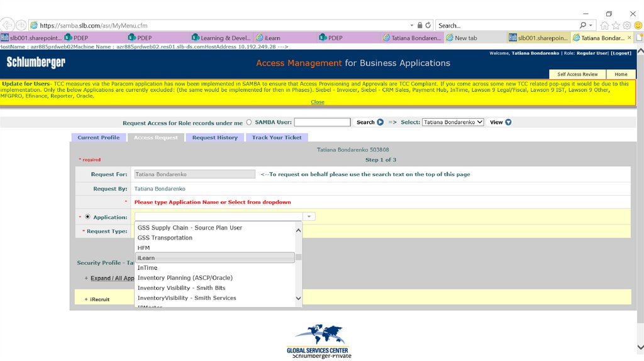Click the magnifier icon in the Search box
Image resolution: width=644 pixels, height=361 pixels.
pyautogui.click(x=583, y=25)
